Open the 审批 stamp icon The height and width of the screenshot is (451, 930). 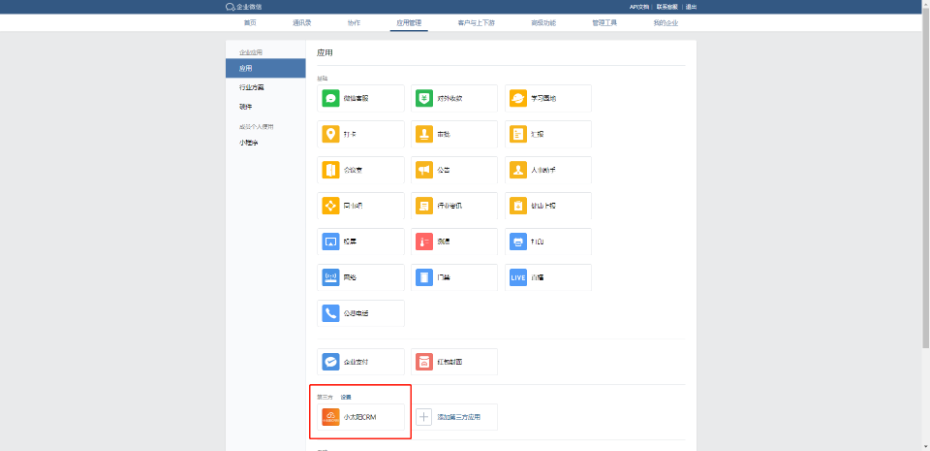424,134
